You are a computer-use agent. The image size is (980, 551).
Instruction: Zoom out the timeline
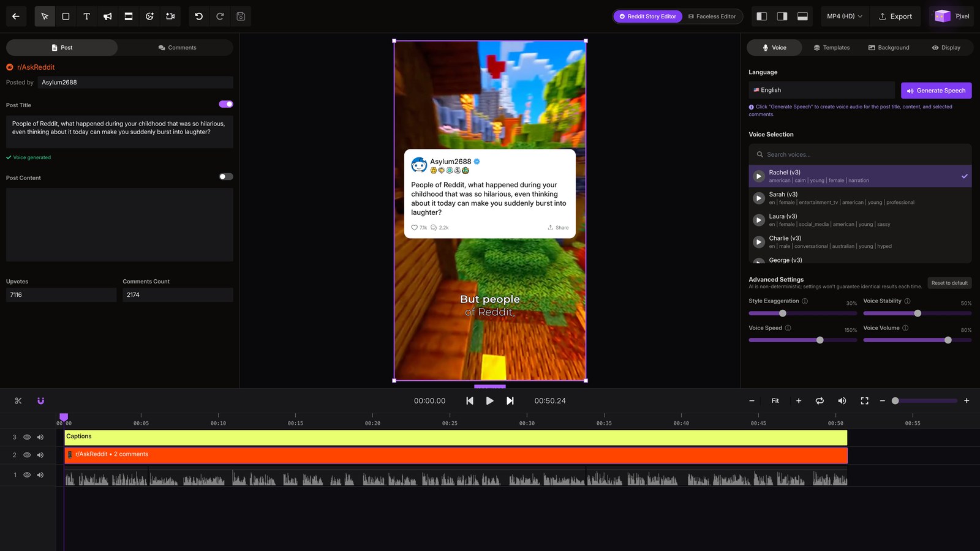pyautogui.click(x=883, y=401)
